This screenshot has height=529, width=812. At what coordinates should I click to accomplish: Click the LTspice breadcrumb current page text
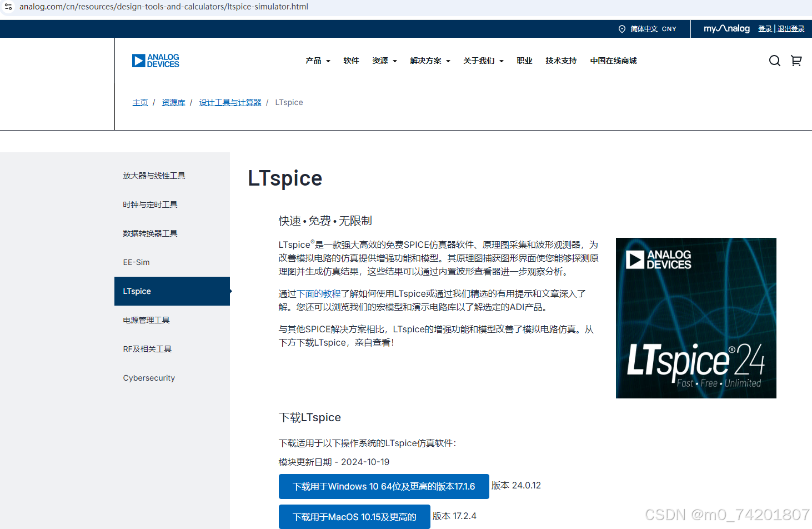coord(289,102)
